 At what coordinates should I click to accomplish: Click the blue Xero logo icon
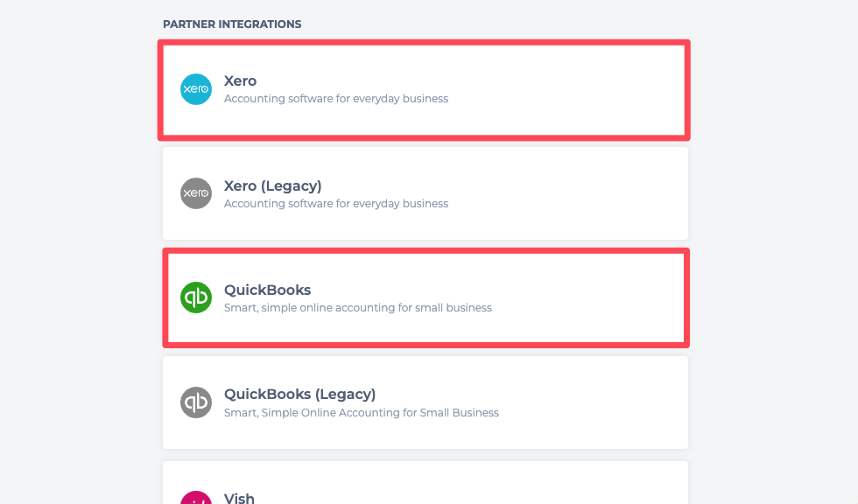click(196, 89)
